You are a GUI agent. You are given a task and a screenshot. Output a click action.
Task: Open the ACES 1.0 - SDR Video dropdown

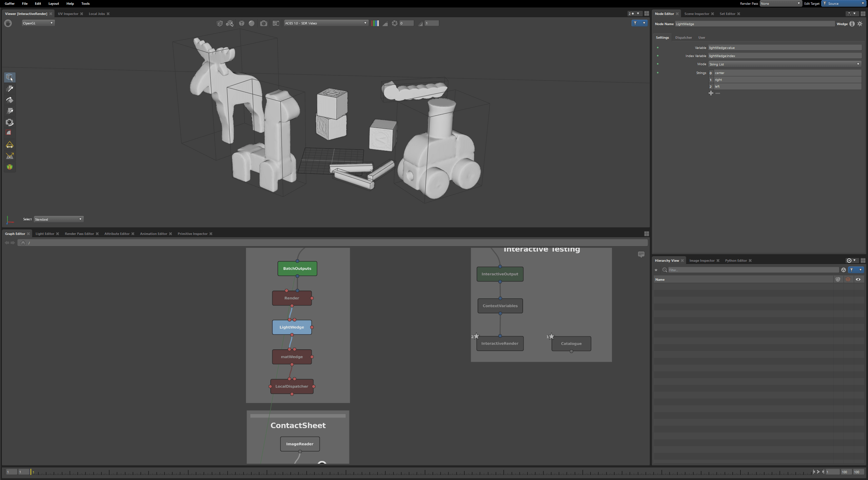(326, 23)
